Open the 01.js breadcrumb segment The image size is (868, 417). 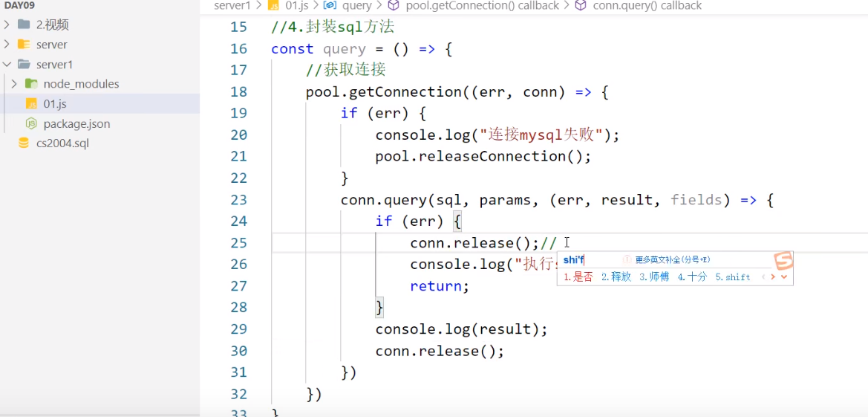(296, 5)
